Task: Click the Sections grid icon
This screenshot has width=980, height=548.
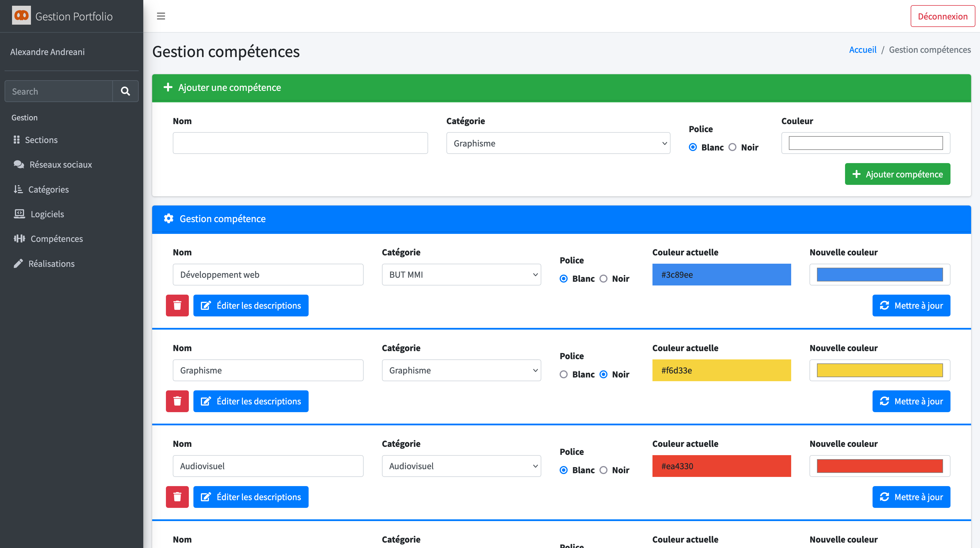Action: (16, 140)
